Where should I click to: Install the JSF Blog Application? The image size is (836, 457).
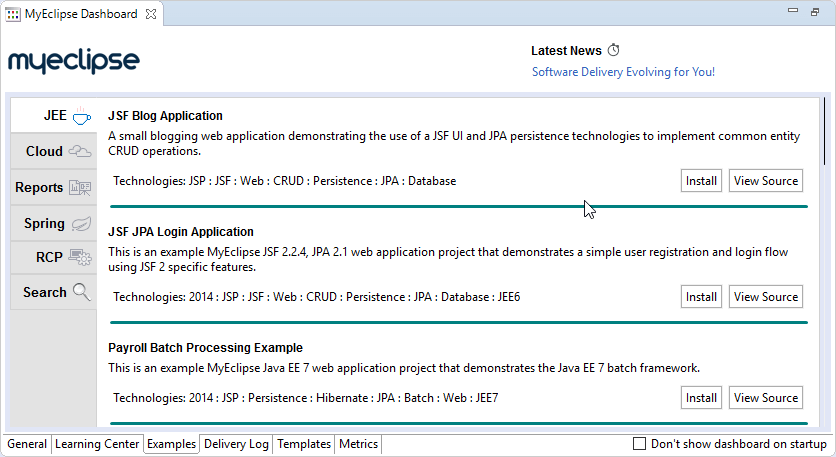(701, 181)
